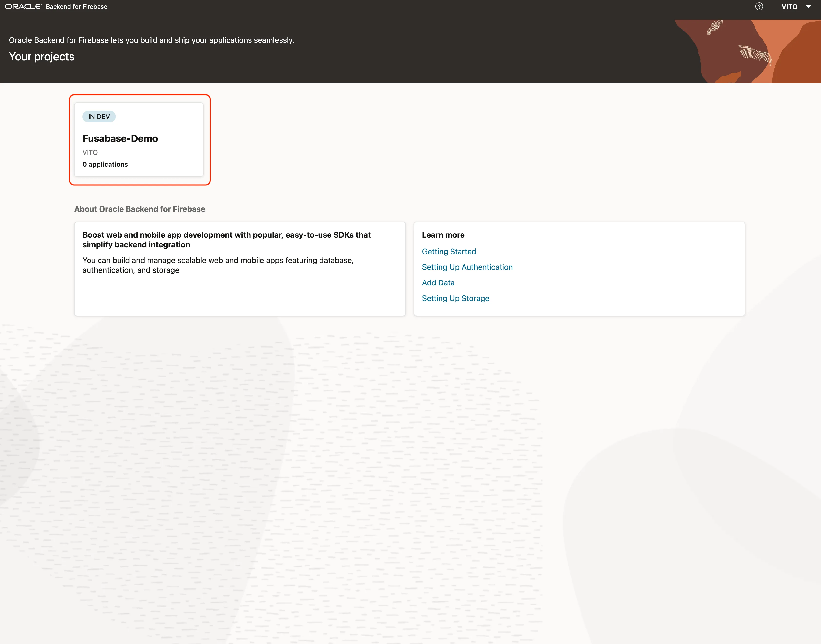Click the 'Boost web and mobile app development' heading

point(226,240)
